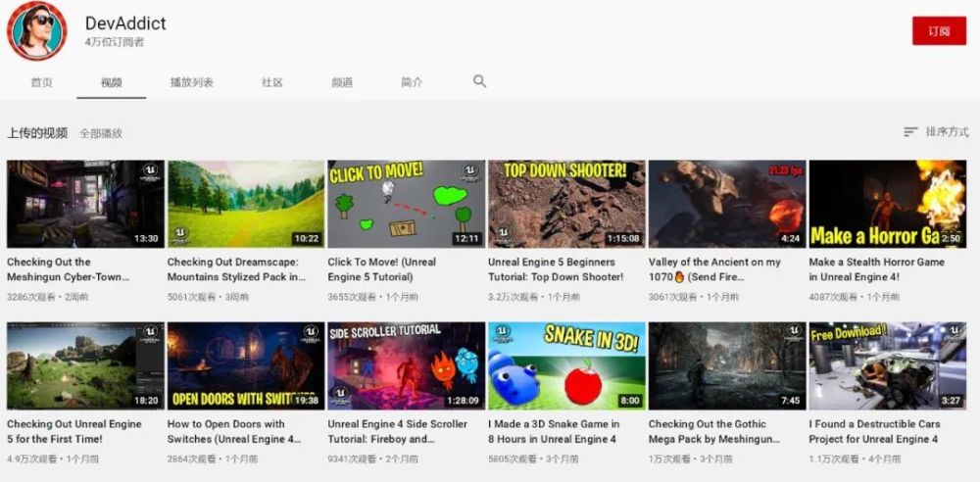980x482 pixels.
Task: Click the 13:30 duration badge
Action: click(146, 238)
